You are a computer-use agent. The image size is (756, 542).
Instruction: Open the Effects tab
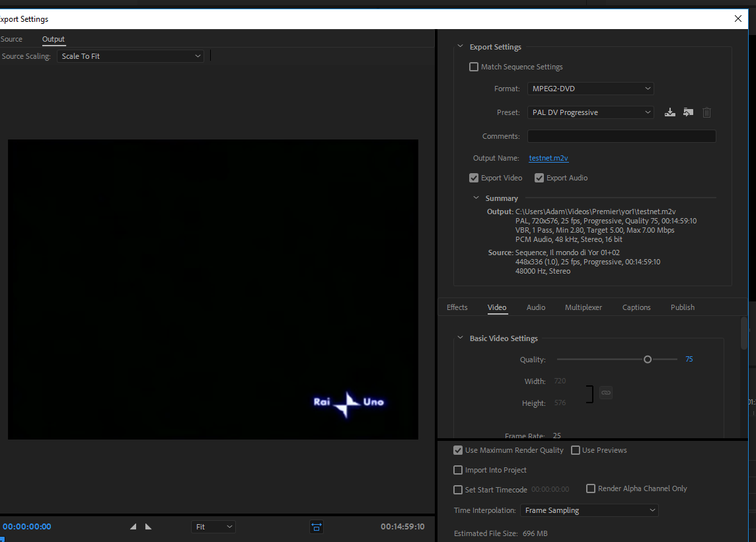(457, 307)
